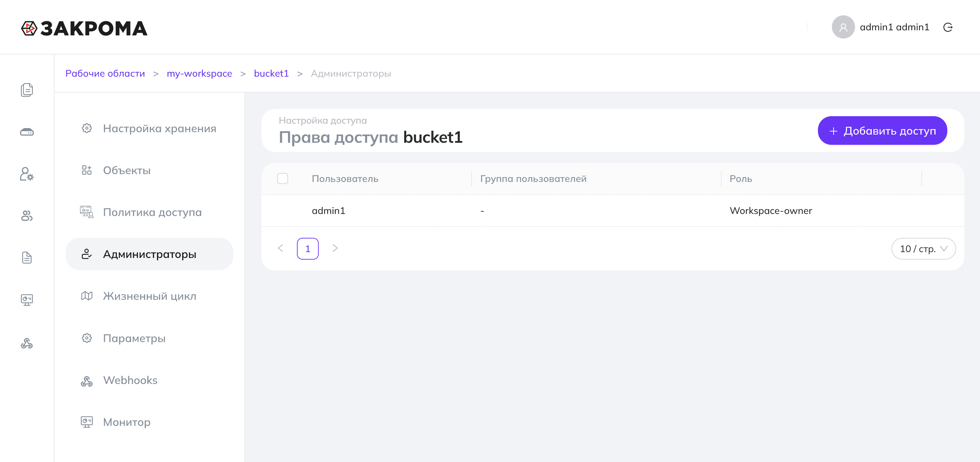Open Монитор menu item

pyautogui.click(x=149, y=422)
